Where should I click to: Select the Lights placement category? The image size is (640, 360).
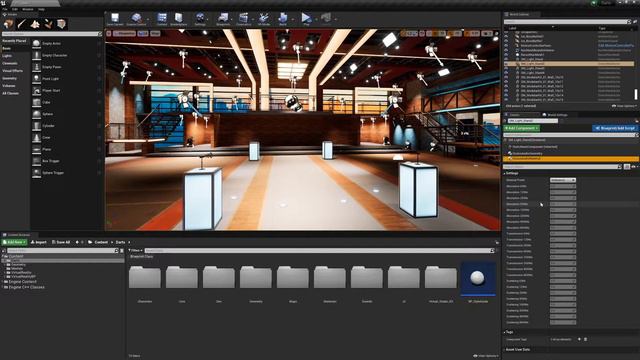tap(7, 56)
